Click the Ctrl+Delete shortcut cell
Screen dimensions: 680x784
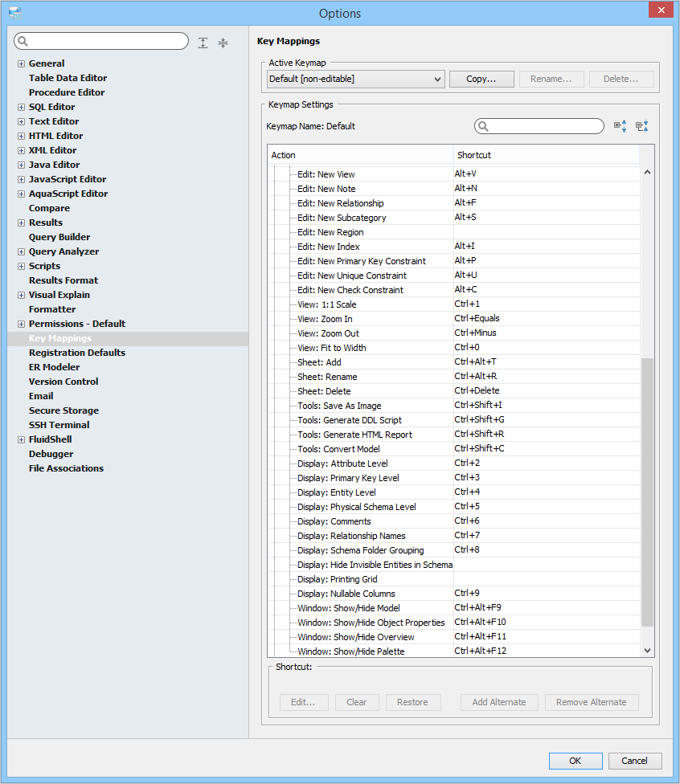(547, 390)
